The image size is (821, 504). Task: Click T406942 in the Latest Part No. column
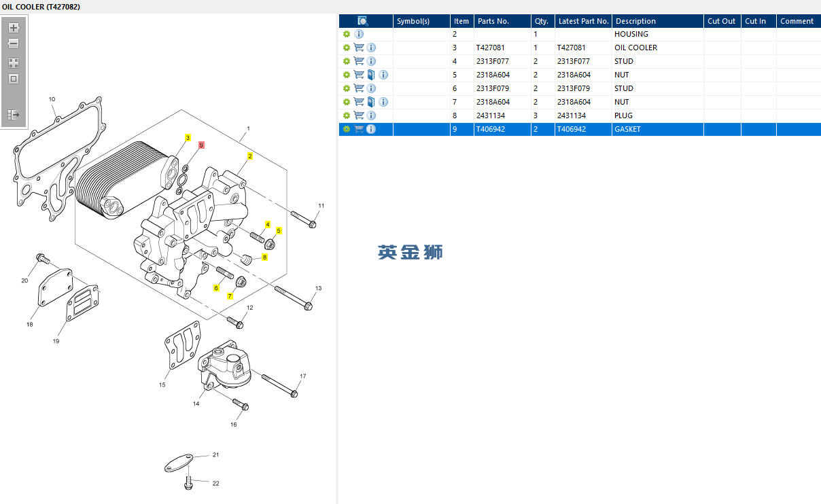pos(572,129)
